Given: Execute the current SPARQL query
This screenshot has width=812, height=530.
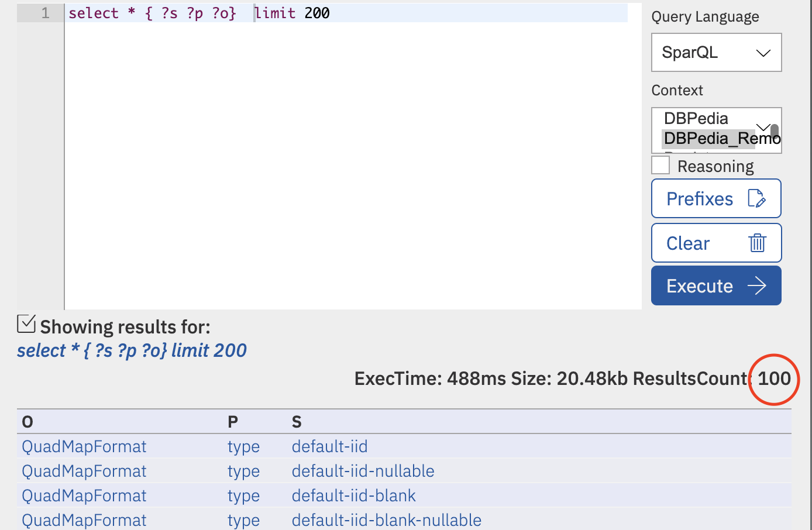Looking at the screenshot, I should [716, 285].
